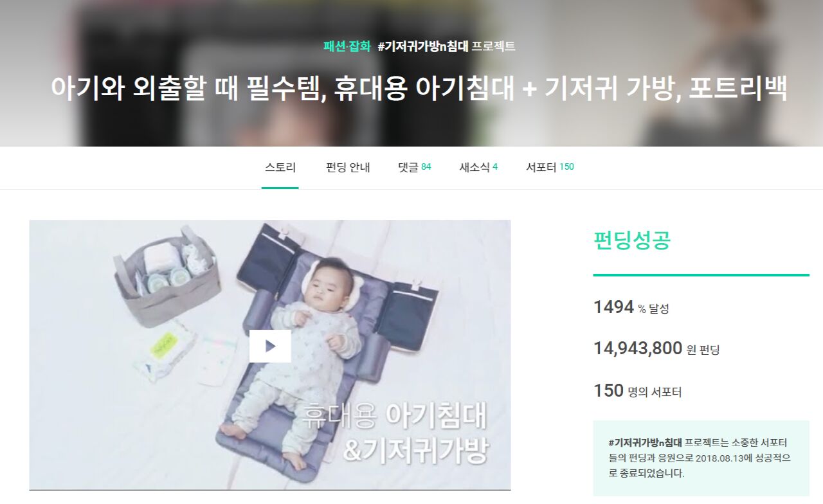This screenshot has height=504, width=823.
Task: Click the green 84 count beside 댓글
Action: click(x=426, y=167)
